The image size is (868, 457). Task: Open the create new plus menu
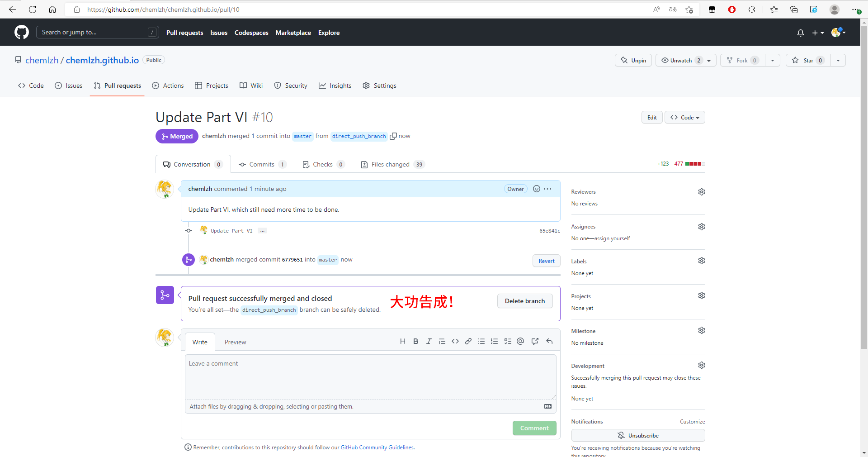tap(818, 33)
